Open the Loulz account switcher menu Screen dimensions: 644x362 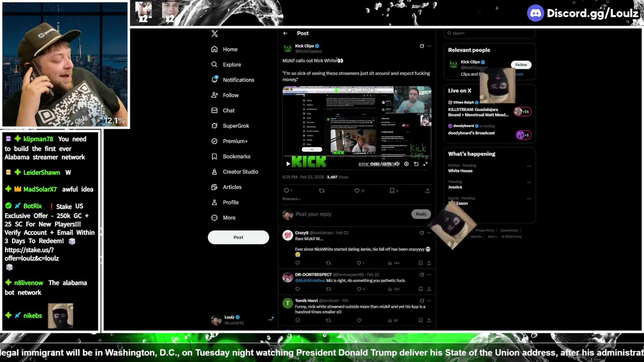point(242,320)
